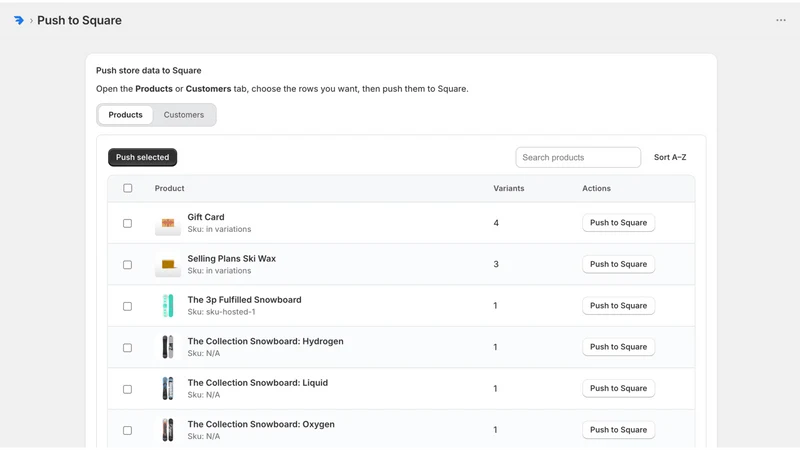The image size is (800, 450).
Task: Push The 3p Fulfilled Snowboard to Square
Action: point(618,306)
